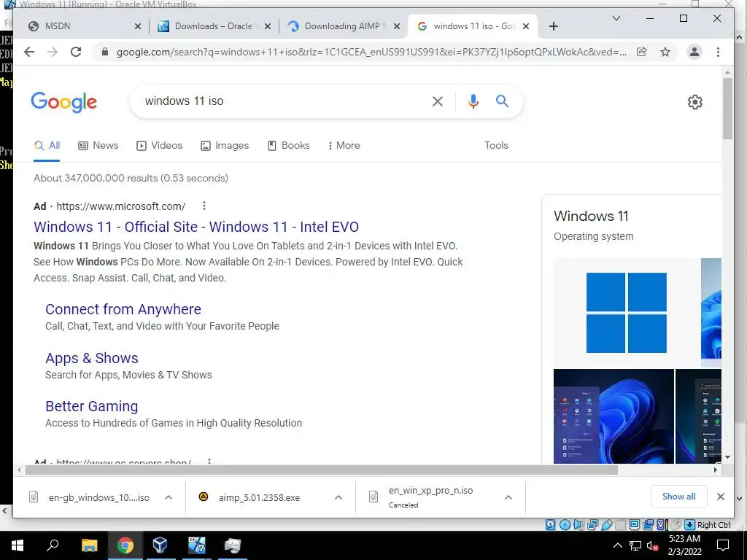Open a new Chrome tab
This screenshot has height=560, width=747.
tap(553, 26)
